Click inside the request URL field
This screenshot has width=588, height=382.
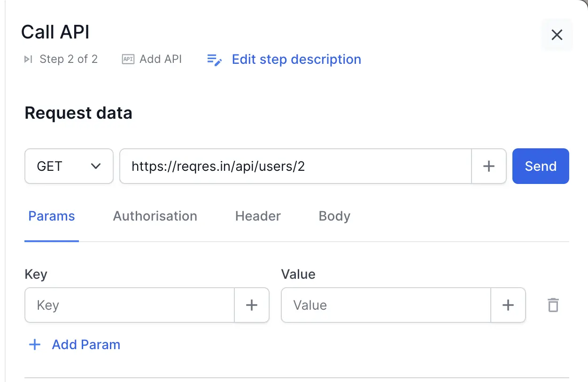coord(295,166)
